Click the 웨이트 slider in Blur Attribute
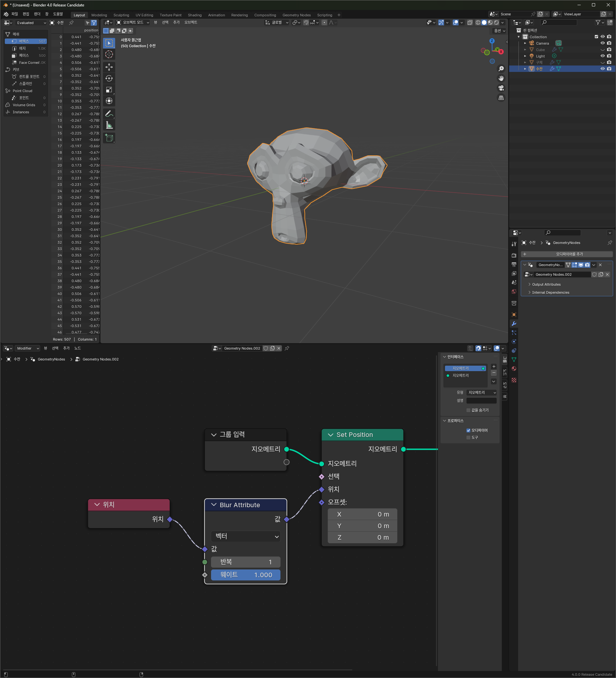 (x=246, y=575)
